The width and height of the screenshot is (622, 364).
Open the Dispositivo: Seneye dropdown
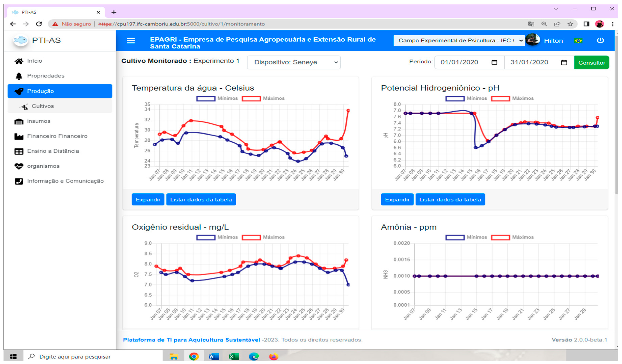[293, 62]
